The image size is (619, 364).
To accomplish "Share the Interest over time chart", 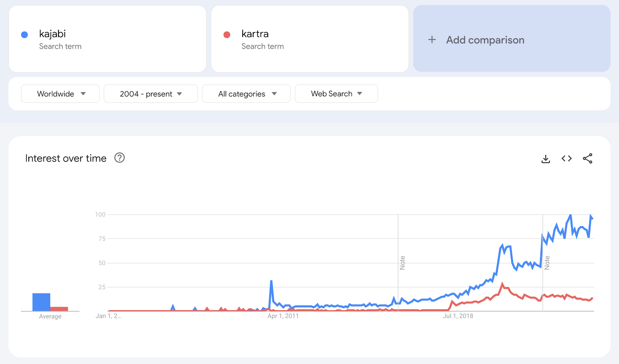I will (587, 159).
